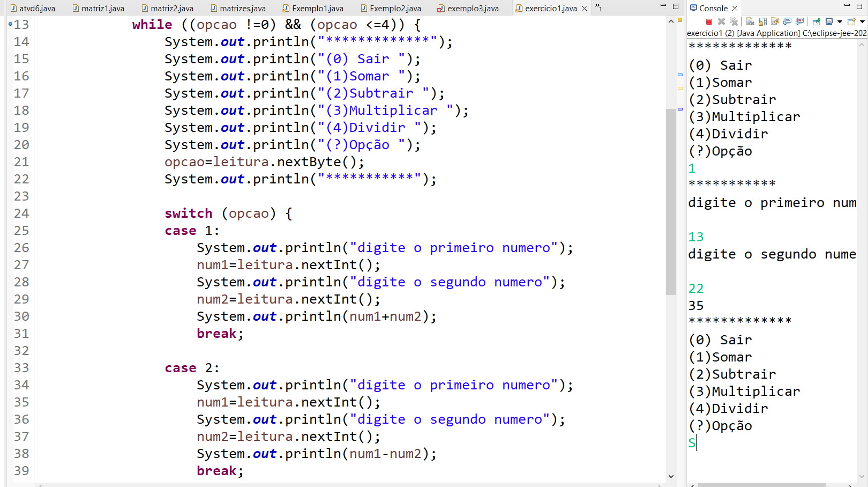
Task: Open the exemplo3.java tab with error icon
Action: point(468,8)
